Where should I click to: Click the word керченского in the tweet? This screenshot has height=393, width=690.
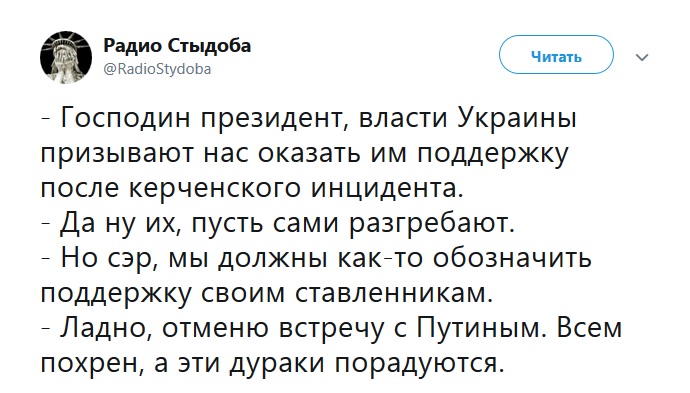[x=216, y=189]
